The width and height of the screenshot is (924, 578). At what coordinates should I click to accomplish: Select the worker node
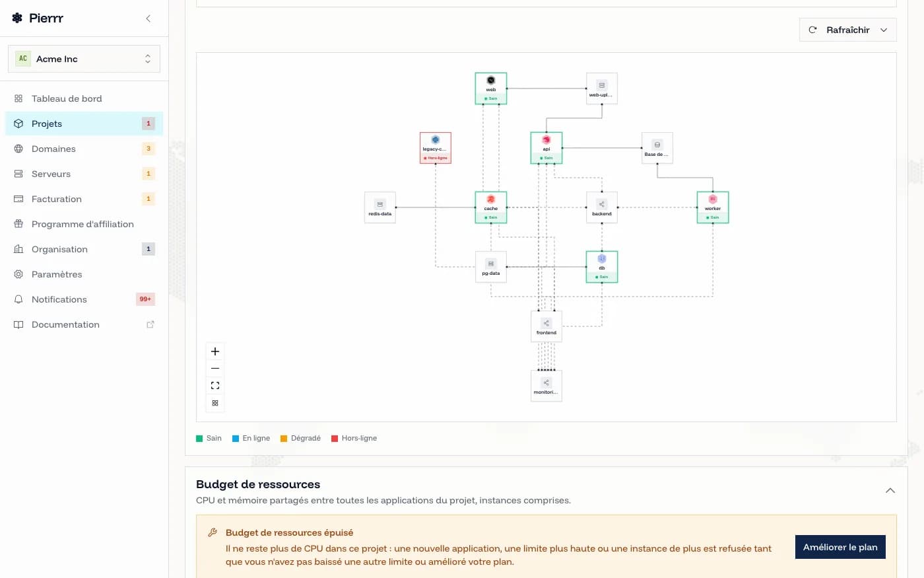[713, 207]
